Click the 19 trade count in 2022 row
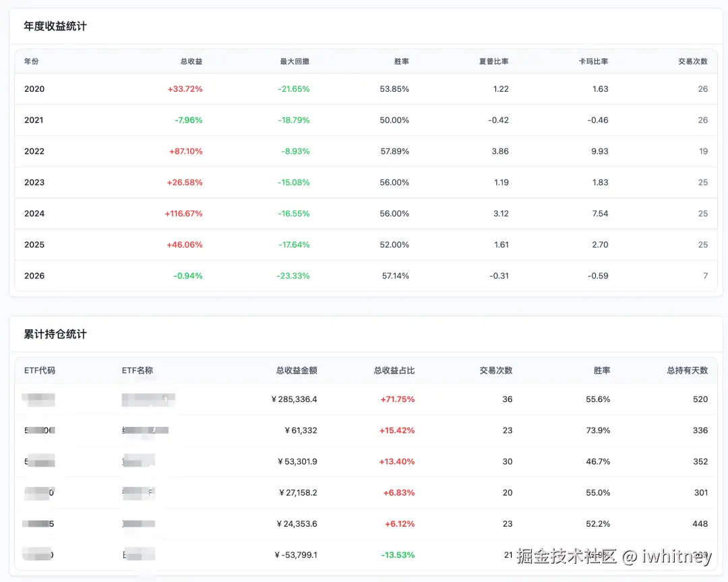This screenshot has width=728, height=582. point(703,151)
